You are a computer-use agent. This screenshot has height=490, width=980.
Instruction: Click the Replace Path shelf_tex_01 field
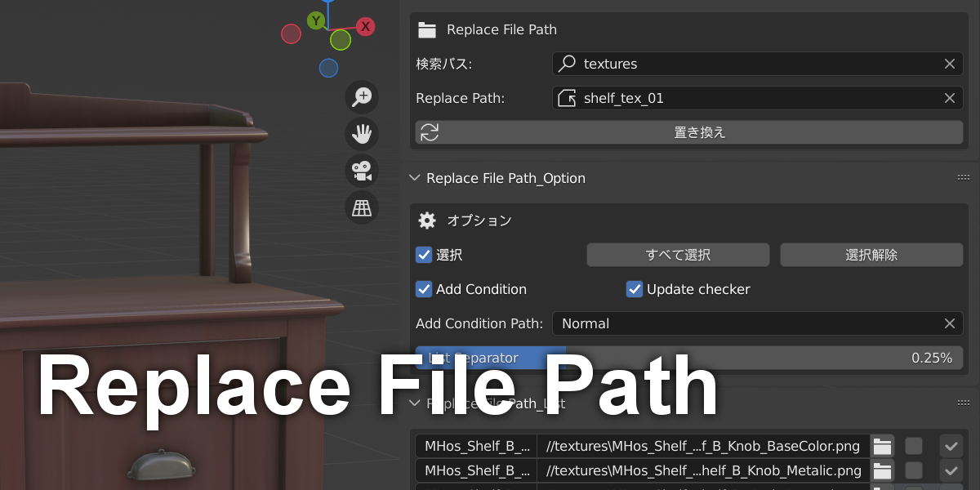[x=758, y=98]
